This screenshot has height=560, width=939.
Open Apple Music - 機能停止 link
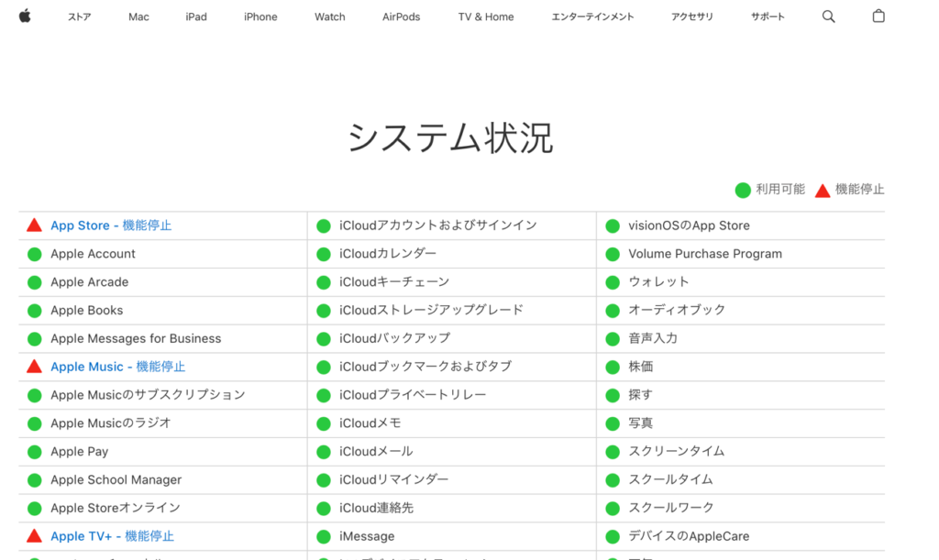[x=118, y=367]
